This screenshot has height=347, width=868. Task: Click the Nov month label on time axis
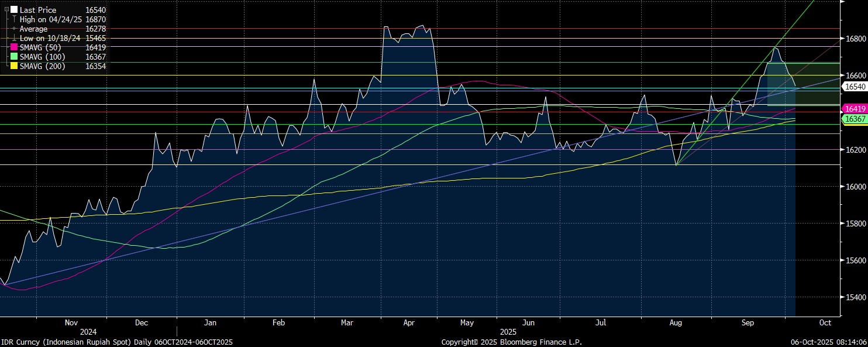click(x=71, y=322)
